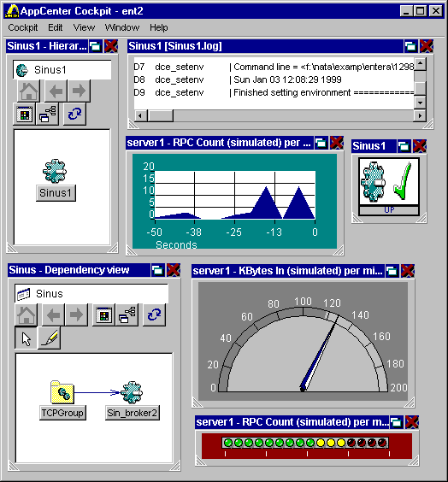Click the log horizontal scrollbar thumb

(161, 115)
